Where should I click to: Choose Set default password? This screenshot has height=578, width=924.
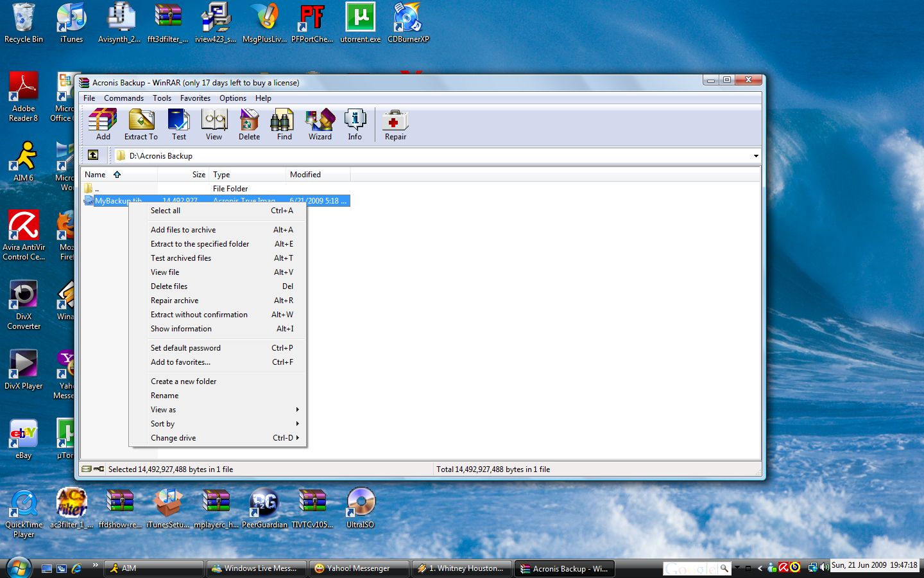(x=218, y=348)
